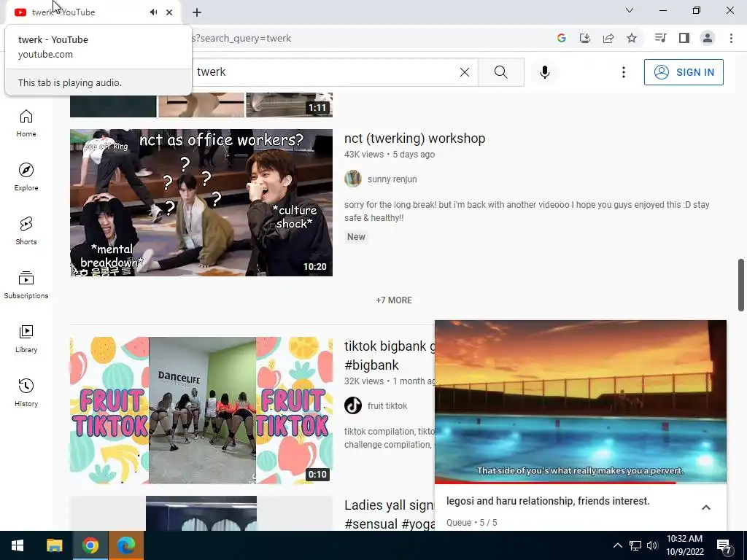Click Chrome icon in taskbar
This screenshot has height=560, width=747.
pos(90,545)
